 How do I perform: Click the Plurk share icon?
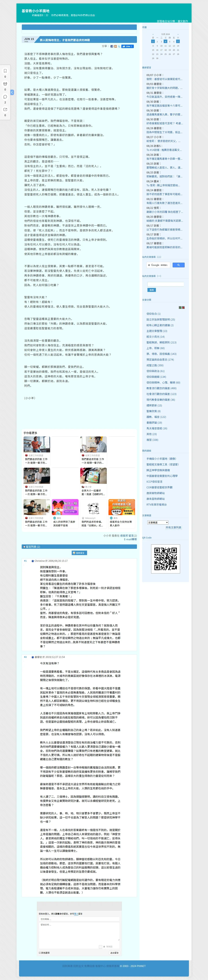[x=115, y=46]
